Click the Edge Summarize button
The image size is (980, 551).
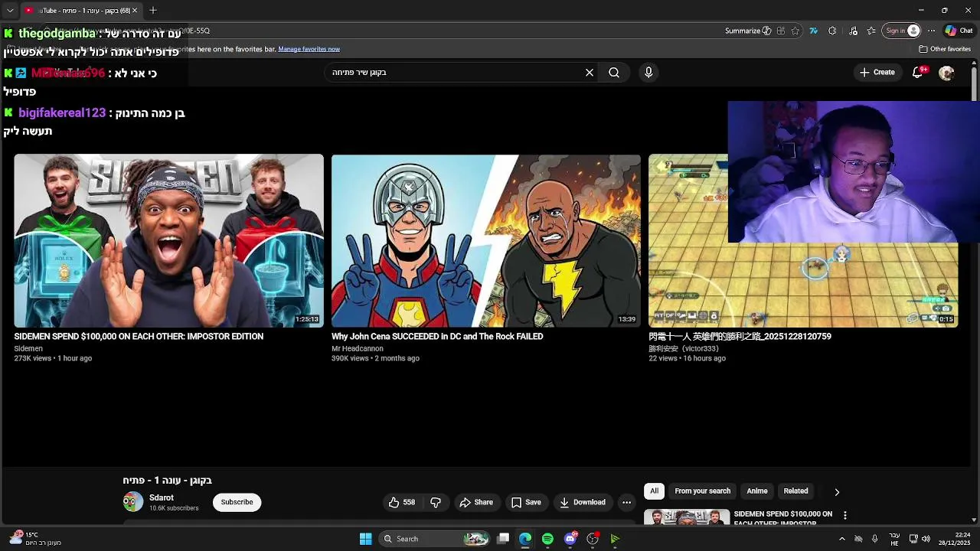[747, 31]
